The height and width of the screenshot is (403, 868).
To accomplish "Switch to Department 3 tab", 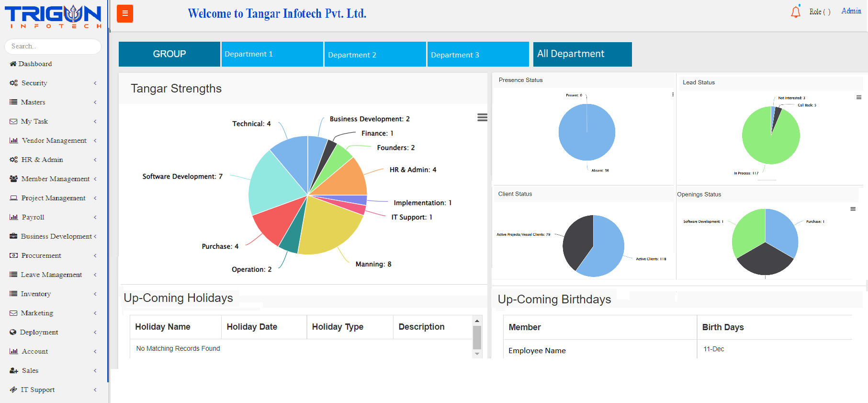I will click(478, 54).
